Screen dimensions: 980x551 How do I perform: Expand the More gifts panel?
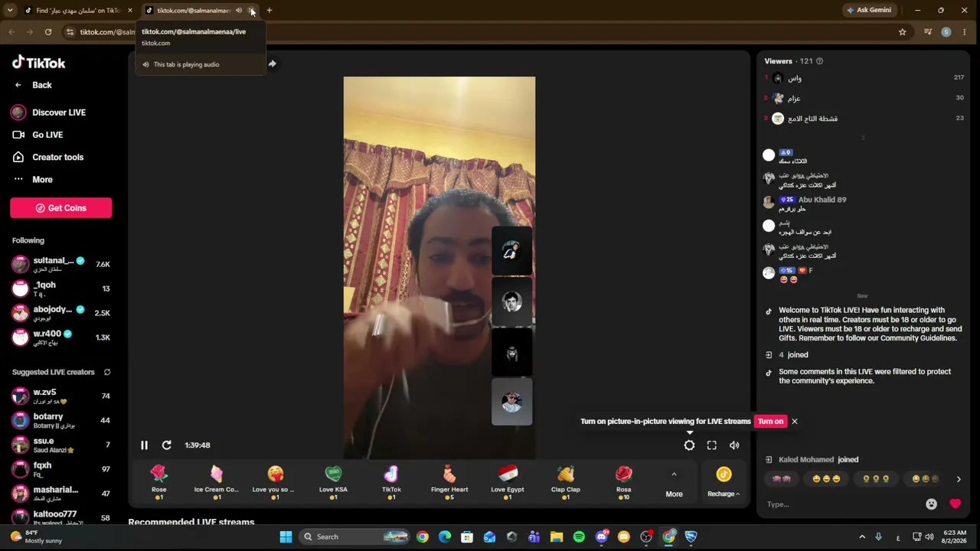674,484
